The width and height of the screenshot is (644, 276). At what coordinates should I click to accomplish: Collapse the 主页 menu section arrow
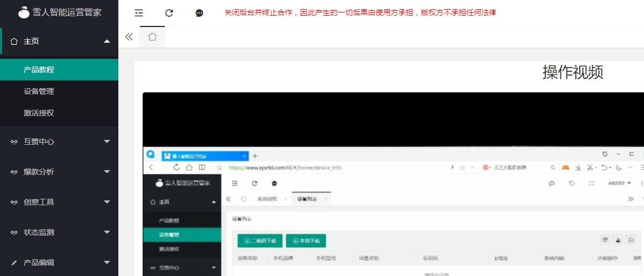(x=107, y=41)
